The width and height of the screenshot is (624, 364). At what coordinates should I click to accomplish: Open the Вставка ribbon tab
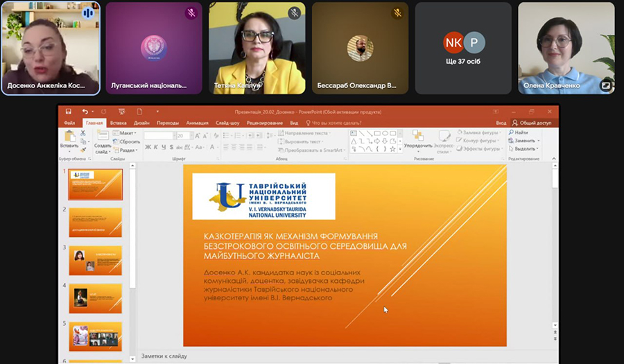(x=118, y=123)
